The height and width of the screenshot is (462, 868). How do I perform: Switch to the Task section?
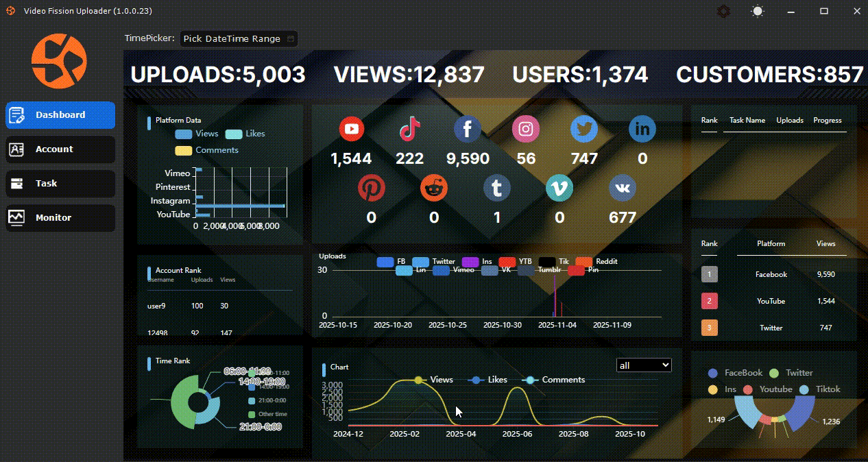60,184
